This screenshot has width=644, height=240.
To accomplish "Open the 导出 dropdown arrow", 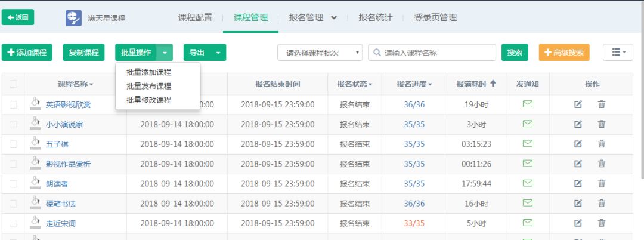I will 218,53.
